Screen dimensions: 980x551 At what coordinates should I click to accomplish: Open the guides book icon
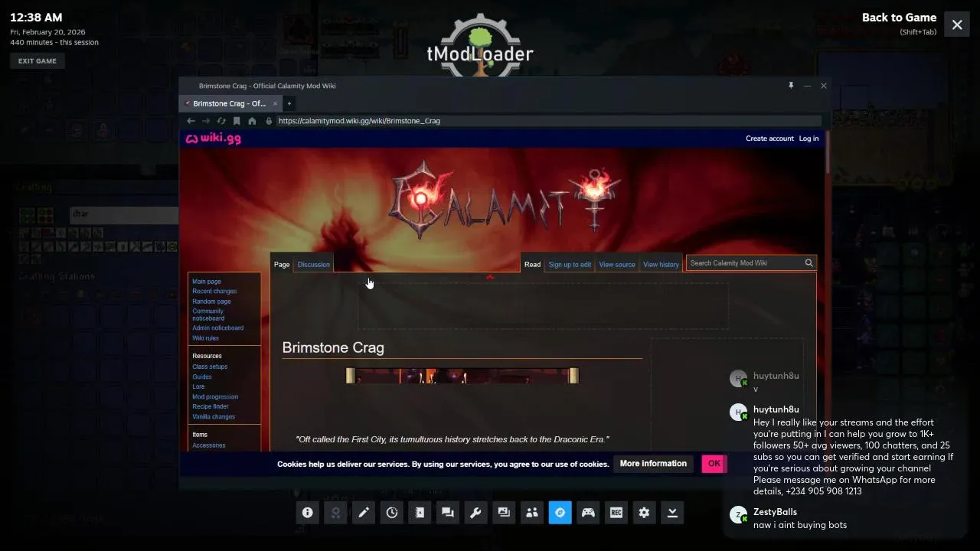[420, 513]
